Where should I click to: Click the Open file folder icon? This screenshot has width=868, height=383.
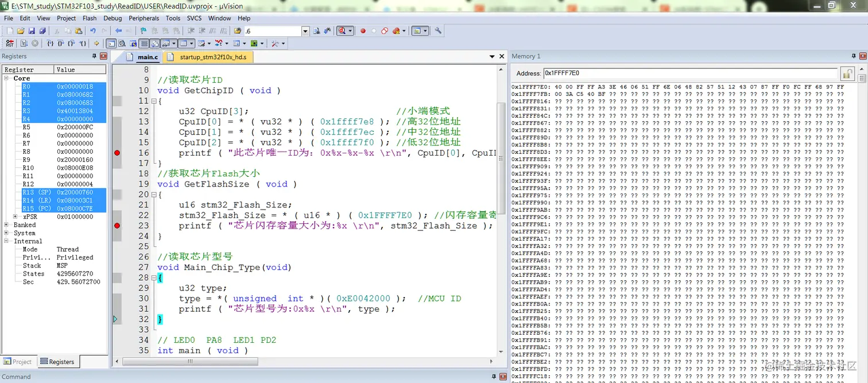click(21, 31)
